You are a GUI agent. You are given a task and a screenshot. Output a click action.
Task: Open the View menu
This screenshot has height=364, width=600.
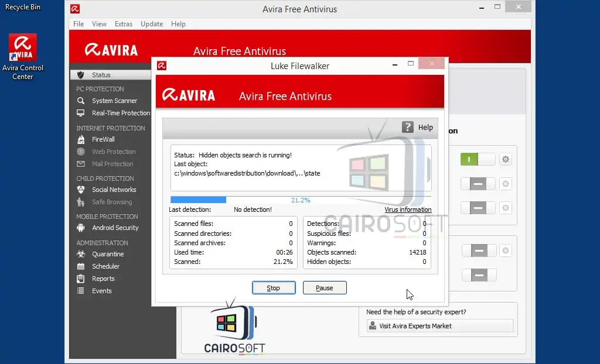[99, 24]
